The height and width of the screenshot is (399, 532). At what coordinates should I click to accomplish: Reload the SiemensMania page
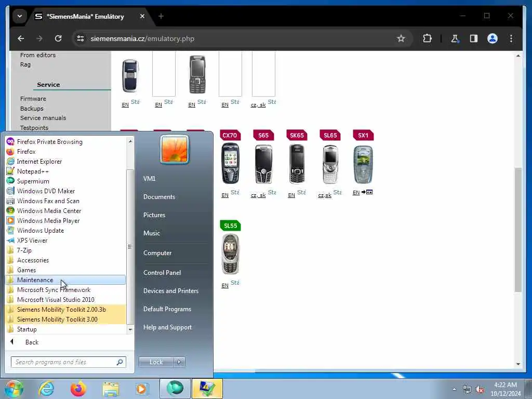point(58,38)
